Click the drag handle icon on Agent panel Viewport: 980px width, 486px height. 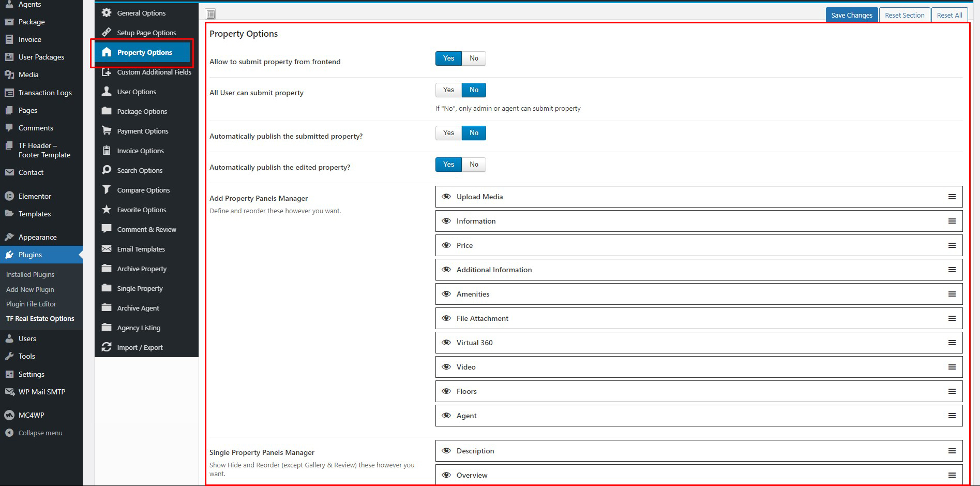(952, 416)
